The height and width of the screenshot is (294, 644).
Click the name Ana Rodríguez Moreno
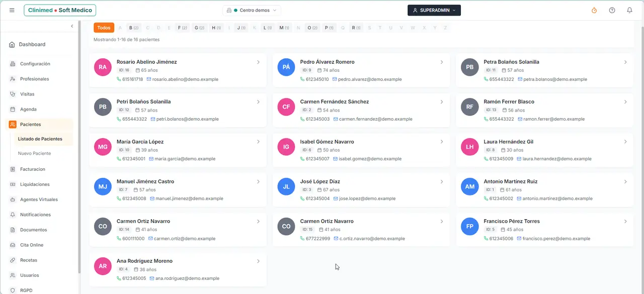144,261
